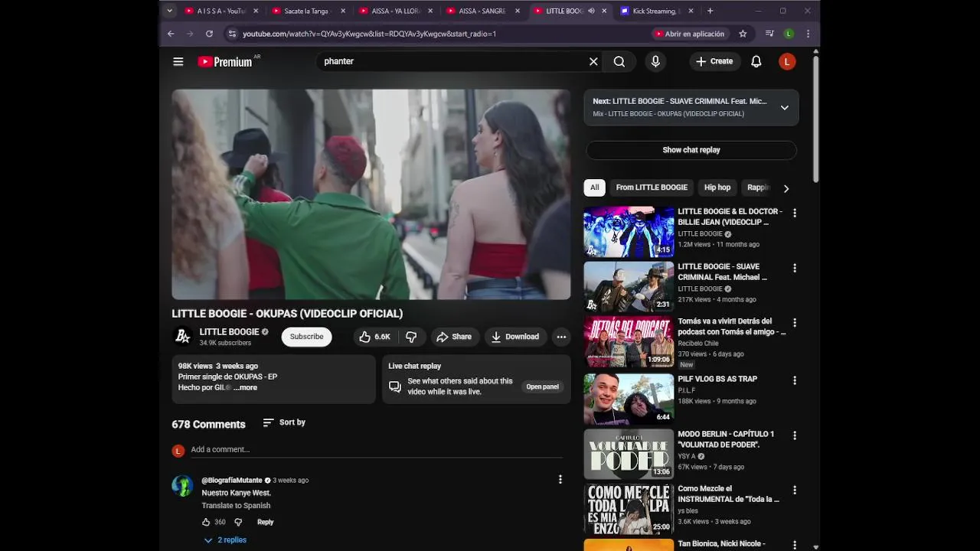Screen dimensions: 980x551
Task: Reload the current page
Action: click(209, 34)
